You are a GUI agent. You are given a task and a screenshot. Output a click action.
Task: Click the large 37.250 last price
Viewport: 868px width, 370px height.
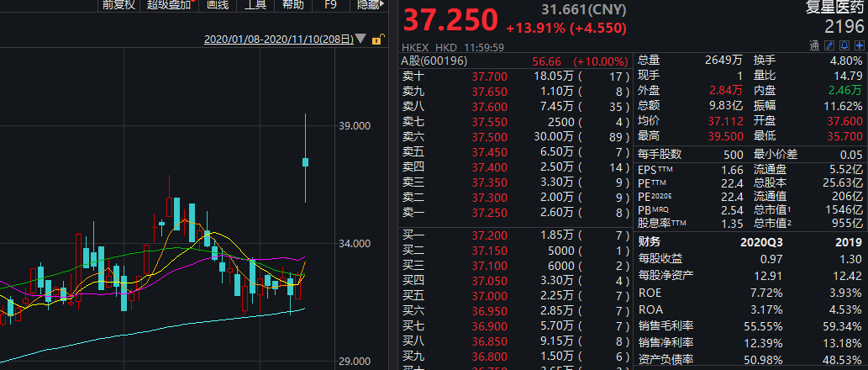click(x=450, y=20)
